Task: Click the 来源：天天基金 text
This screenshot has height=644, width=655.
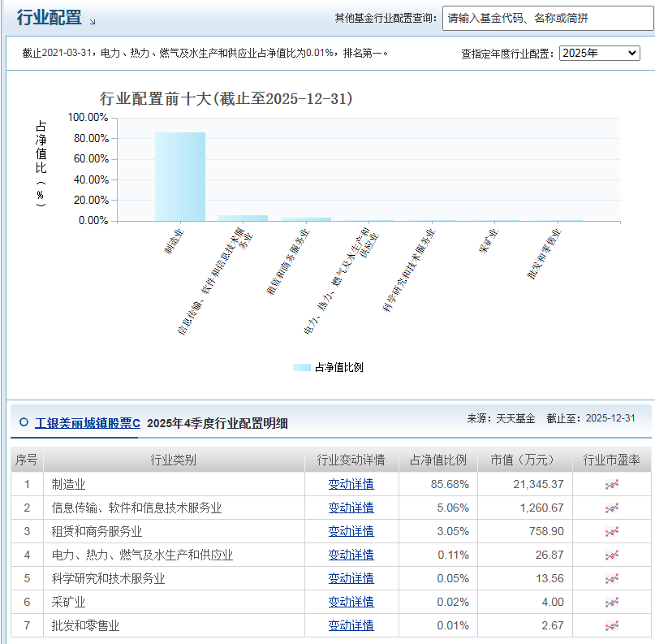Action: (x=501, y=418)
